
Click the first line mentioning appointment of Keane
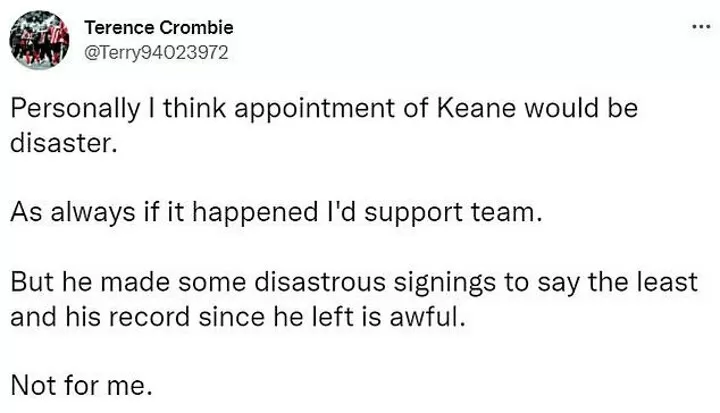(x=324, y=110)
